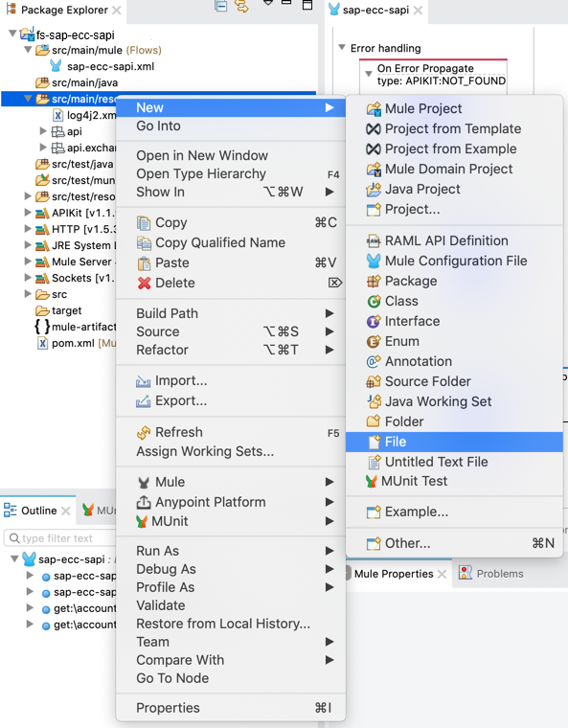Click Go Into menu entry
Image resolution: width=568 pixels, height=728 pixels.
pos(230,125)
